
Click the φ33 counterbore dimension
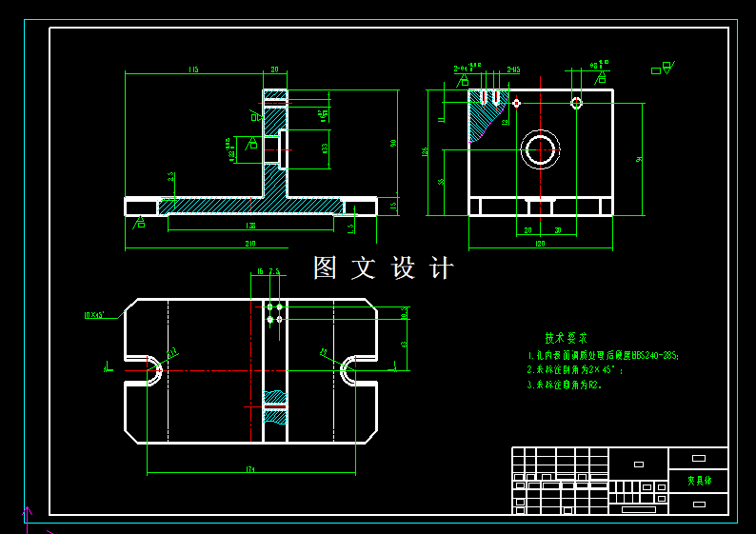(x=325, y=148)
